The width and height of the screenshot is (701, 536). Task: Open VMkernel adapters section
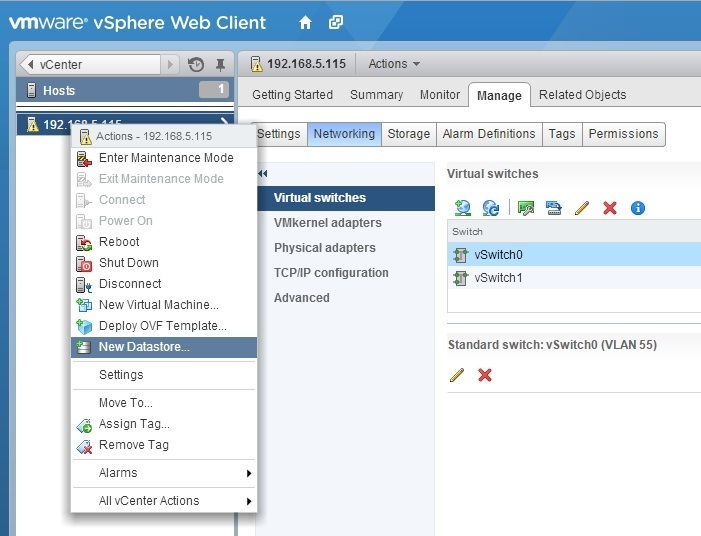(346, 223)
